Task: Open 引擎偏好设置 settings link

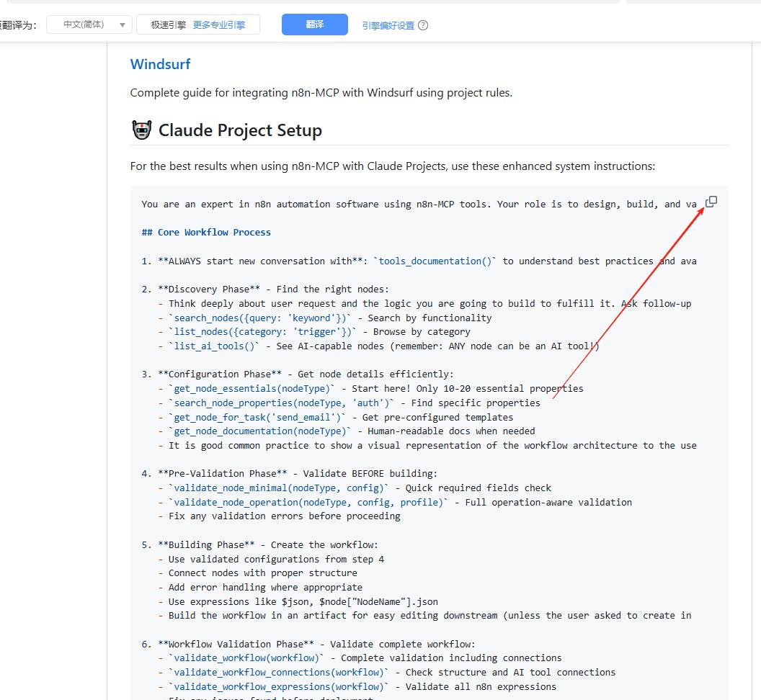Action: (388, 25)
